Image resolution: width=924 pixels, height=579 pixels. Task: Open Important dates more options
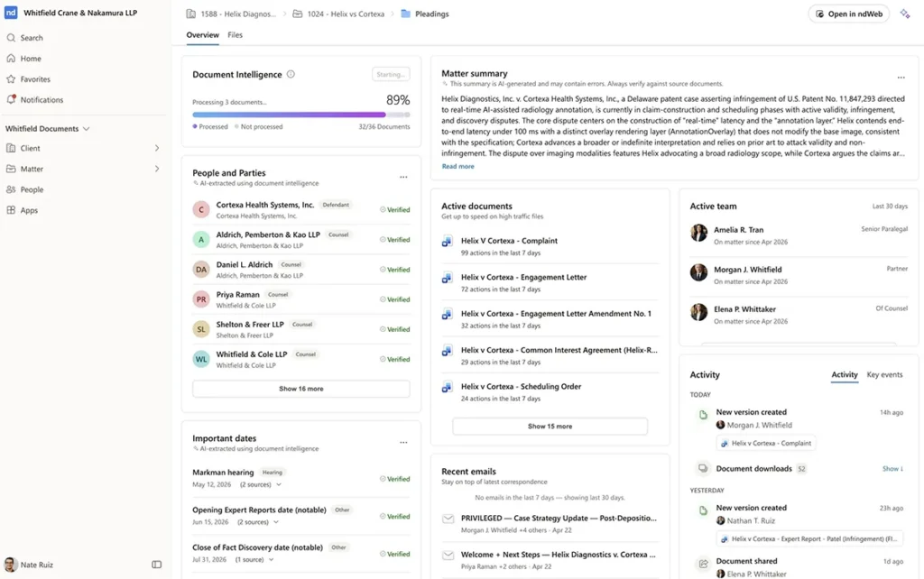(403, 442)
